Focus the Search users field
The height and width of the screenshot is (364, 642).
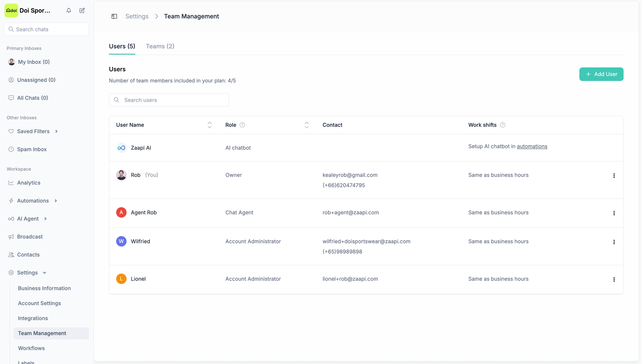coord(169,100)
